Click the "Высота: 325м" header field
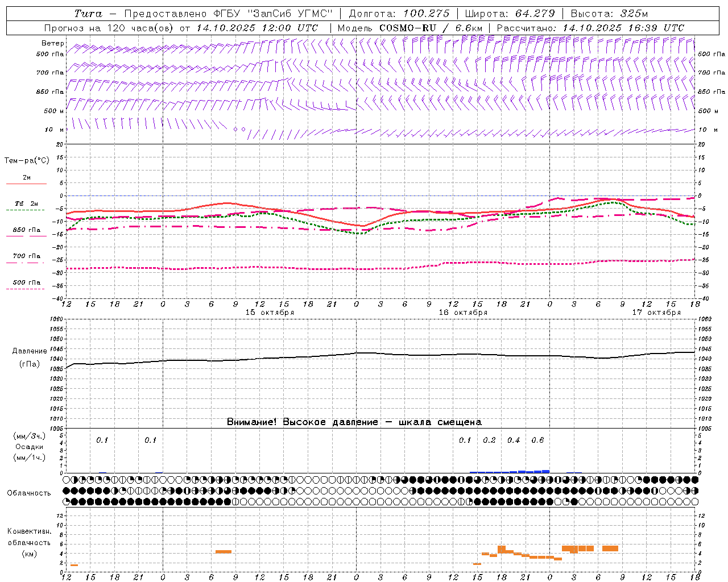Viewport: 728px width, 582px height. pos(609,14)
